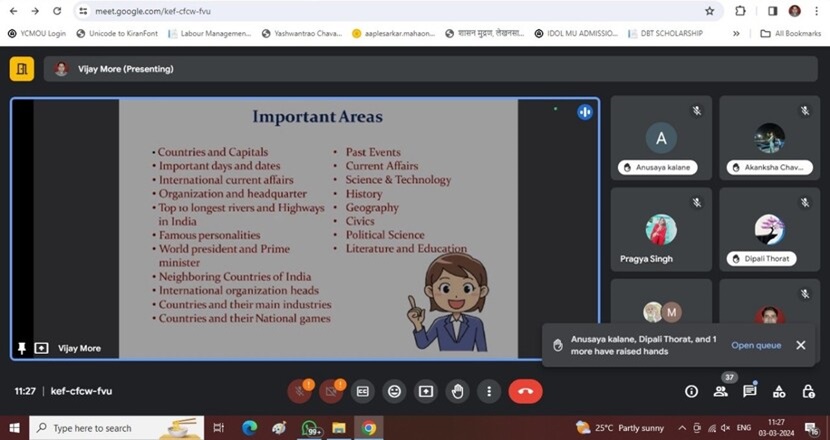This screenshot has width=830, height=440.
Task: Open the Unicode to KiranFont bookmark
Action: [117, 33]
